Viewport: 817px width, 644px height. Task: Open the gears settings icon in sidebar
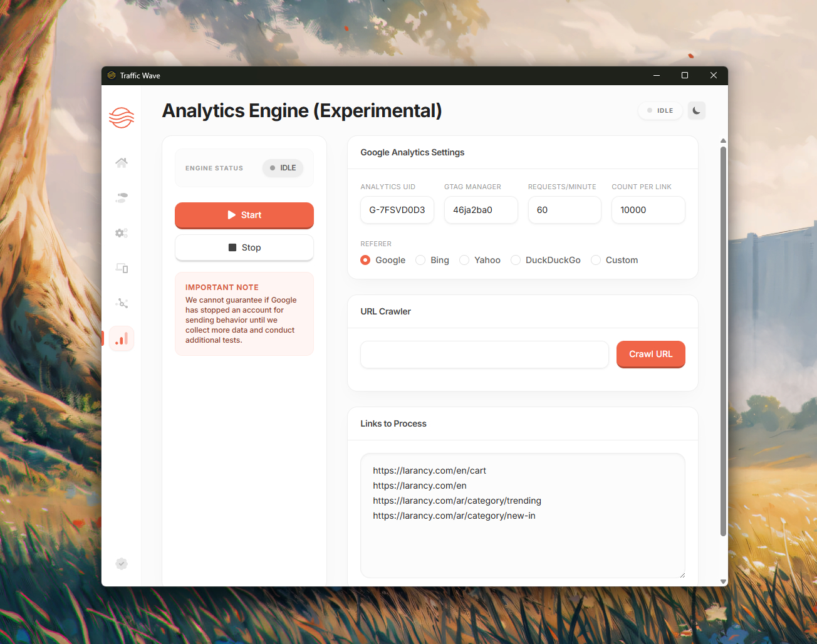click(122, 233)
